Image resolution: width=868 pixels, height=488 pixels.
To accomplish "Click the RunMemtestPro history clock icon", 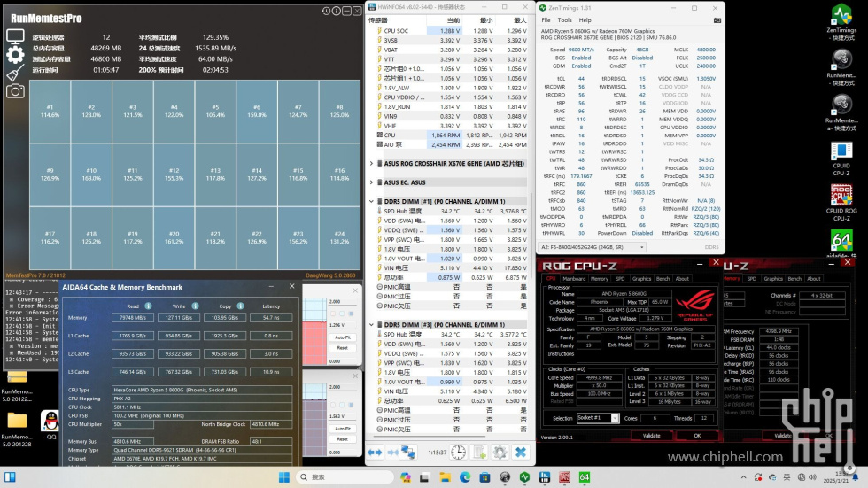I will pos(326,11).
